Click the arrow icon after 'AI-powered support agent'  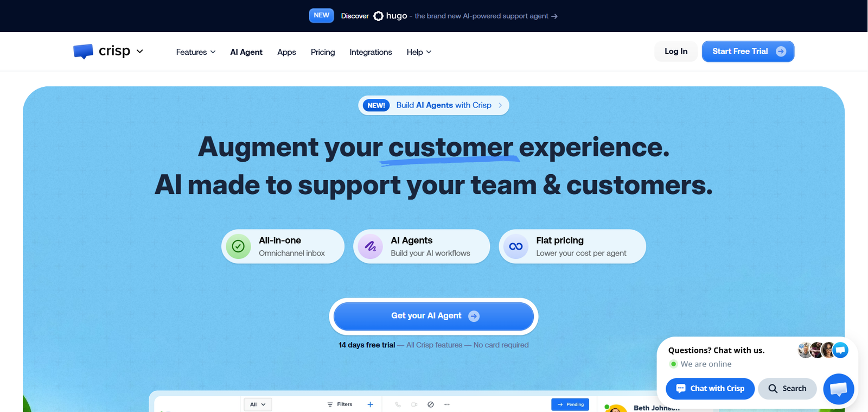point(554,16)
